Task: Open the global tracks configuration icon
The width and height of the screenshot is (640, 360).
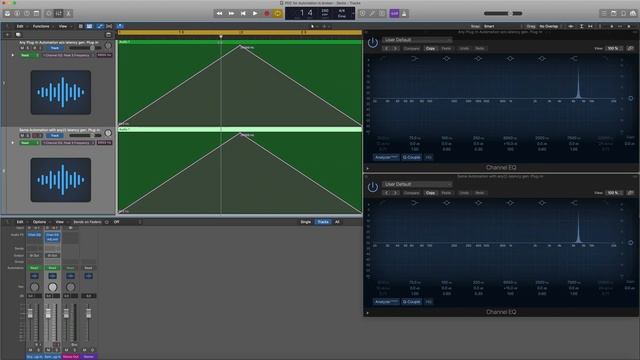Action: click(x=108, y=35)
